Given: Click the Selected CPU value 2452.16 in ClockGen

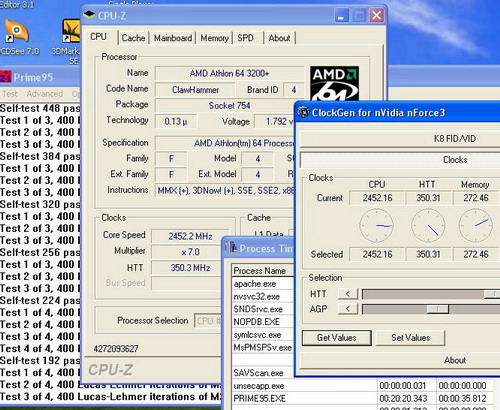Looking at the screenshot, I should coord(377,254).
